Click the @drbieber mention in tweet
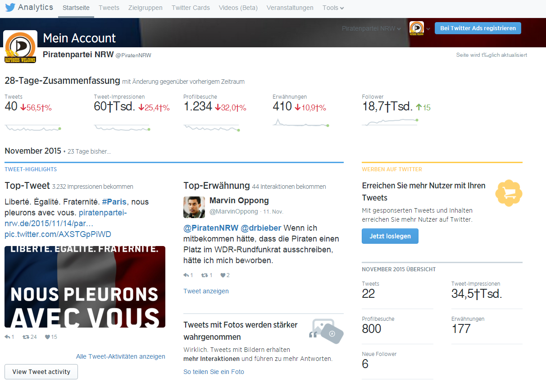546x392 pixels. 261,228
